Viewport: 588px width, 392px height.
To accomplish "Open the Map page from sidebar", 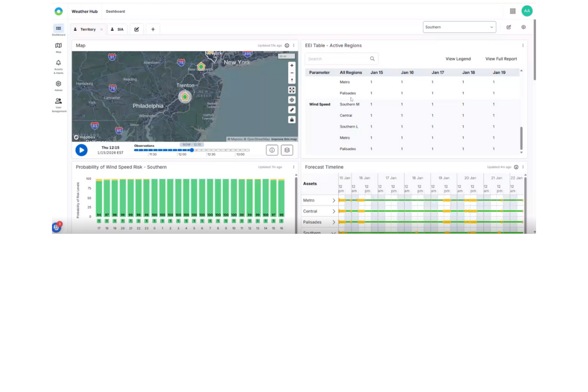I will pyautogui.click(x=58, y=47).
